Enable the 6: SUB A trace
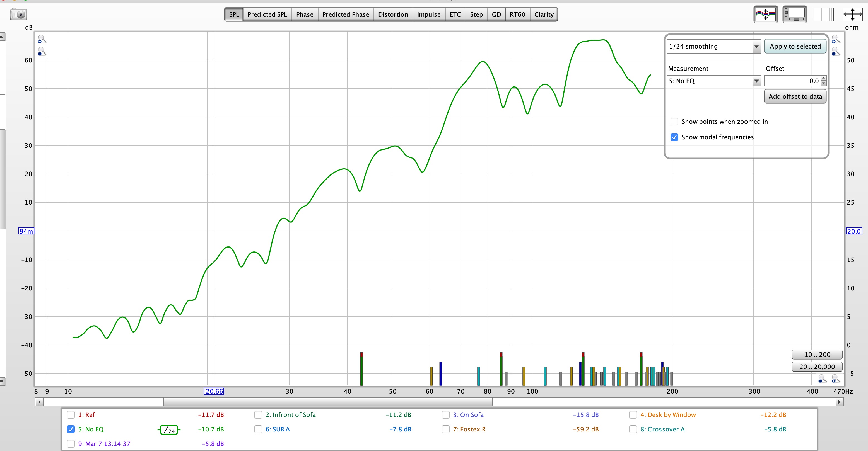The height and width of the screenshot is (451, 868). 258,429
